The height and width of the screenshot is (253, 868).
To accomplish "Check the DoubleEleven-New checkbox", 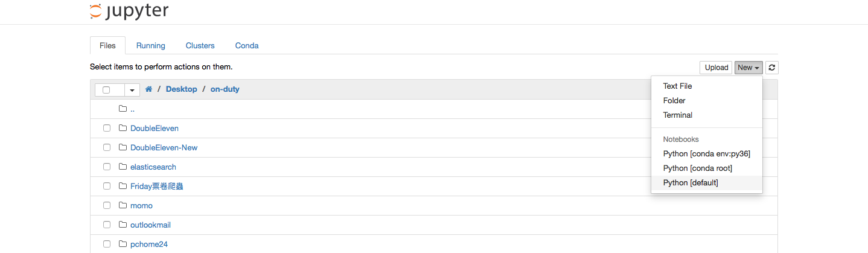I will (x=107, y=147).
